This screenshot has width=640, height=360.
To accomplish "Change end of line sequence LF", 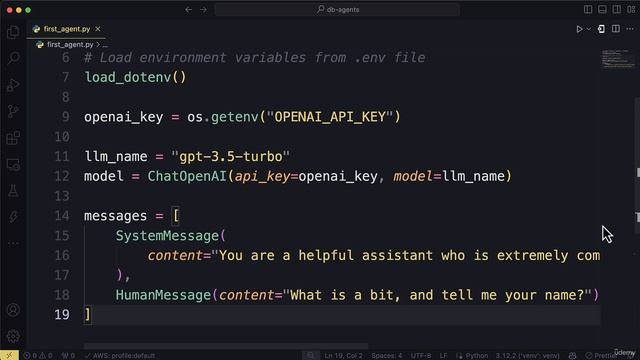I will tap(443, 356).
